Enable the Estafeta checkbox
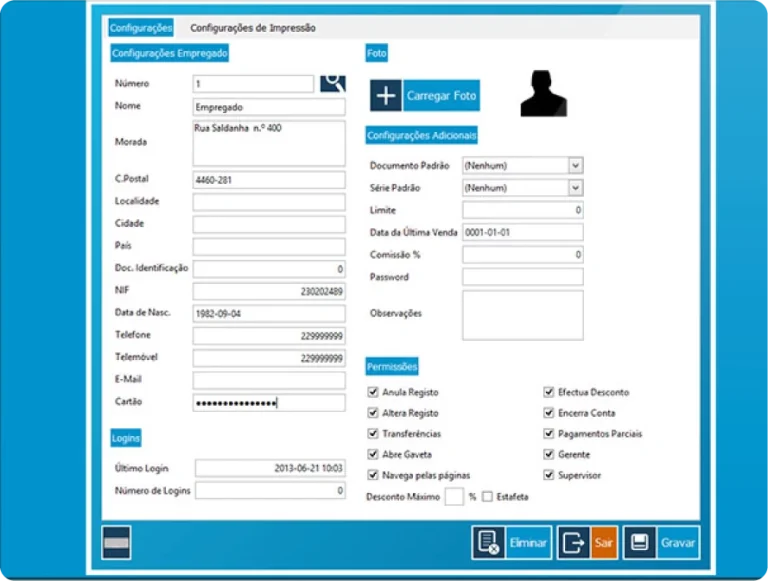 (x=488, y=497)
